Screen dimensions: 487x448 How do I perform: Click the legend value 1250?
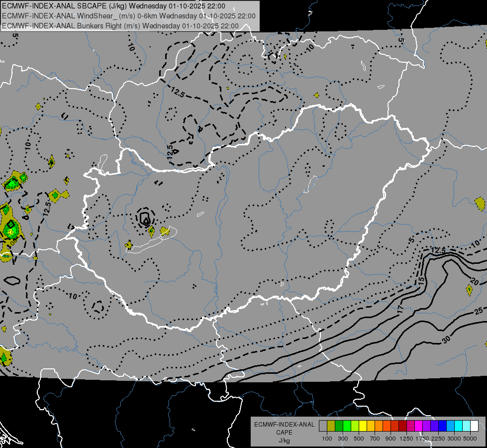[x=406, y=439]
